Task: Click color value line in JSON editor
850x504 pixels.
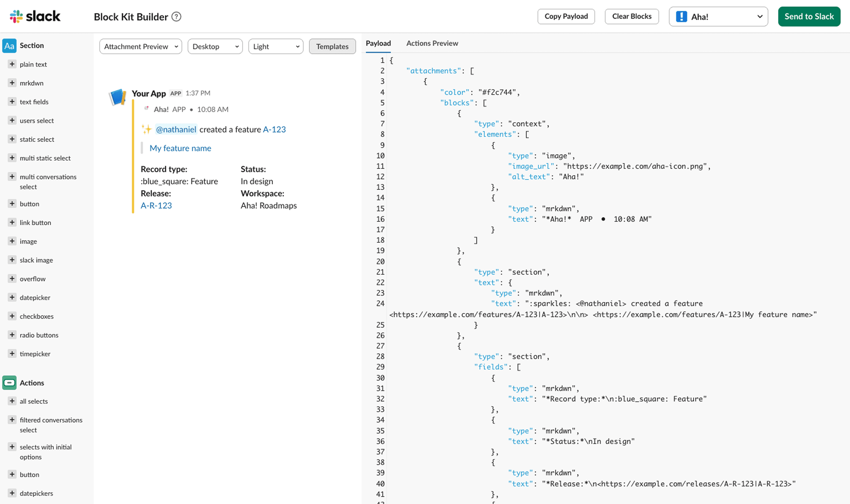Action: coord(497,92)
